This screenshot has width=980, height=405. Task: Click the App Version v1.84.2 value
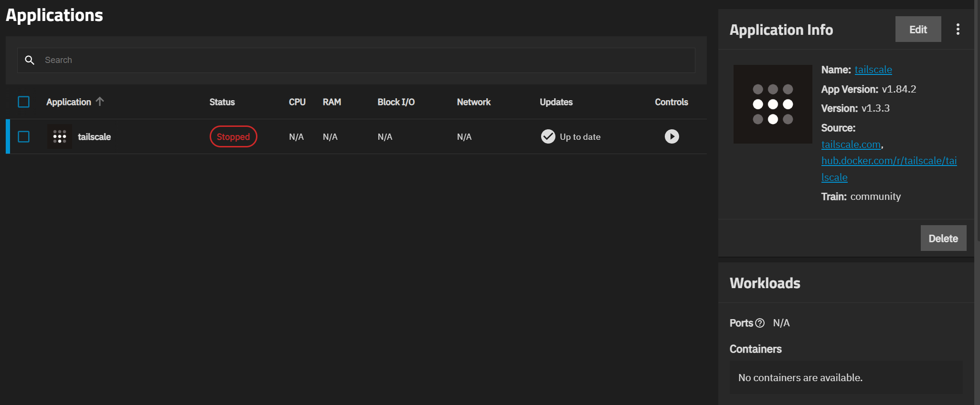899,89
